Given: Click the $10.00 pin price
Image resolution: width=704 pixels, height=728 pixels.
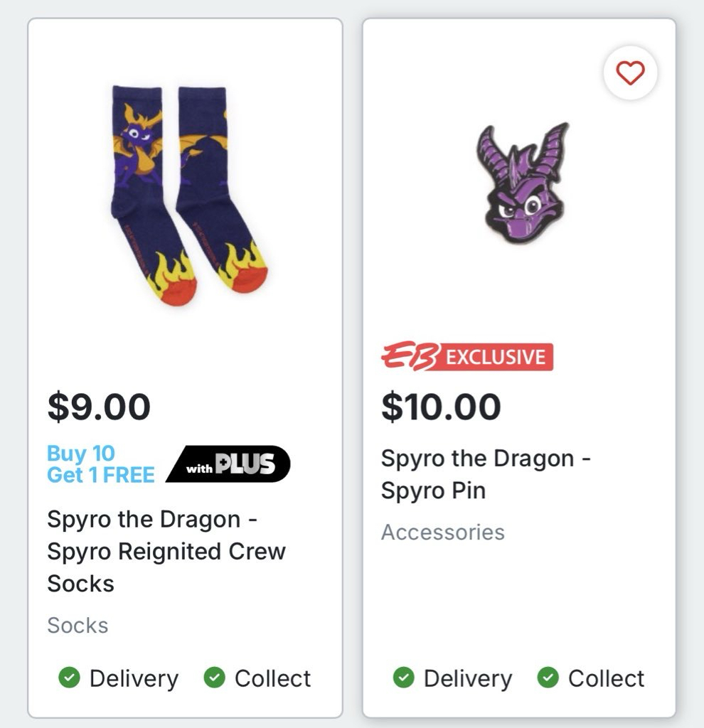Looking at the screenshot, I should coord(441,407).
